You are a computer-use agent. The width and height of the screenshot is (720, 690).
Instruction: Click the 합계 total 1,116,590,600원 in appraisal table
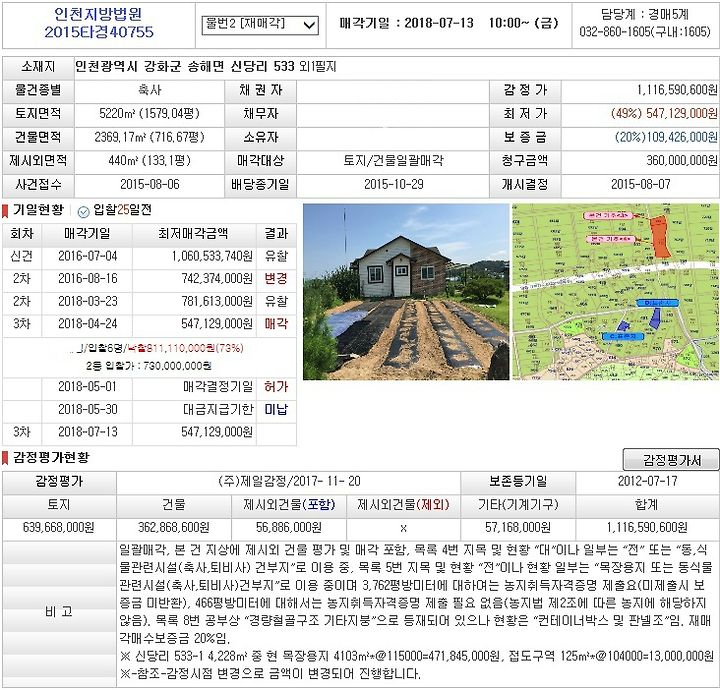647,527
